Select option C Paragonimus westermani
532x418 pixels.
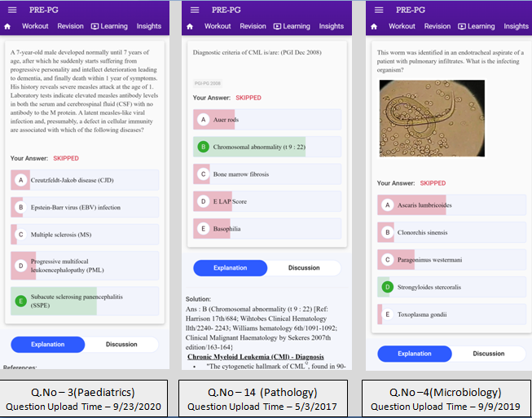pos(451,260)
